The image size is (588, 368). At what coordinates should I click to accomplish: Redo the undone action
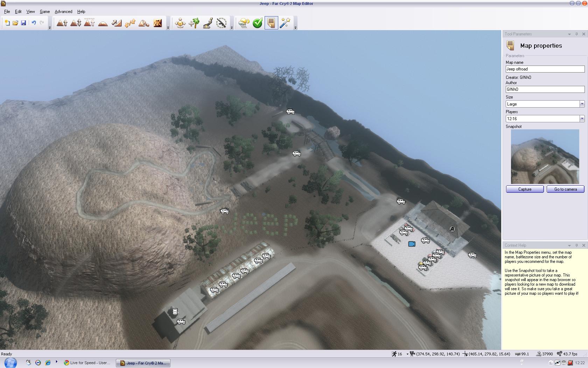click(42, 23)
